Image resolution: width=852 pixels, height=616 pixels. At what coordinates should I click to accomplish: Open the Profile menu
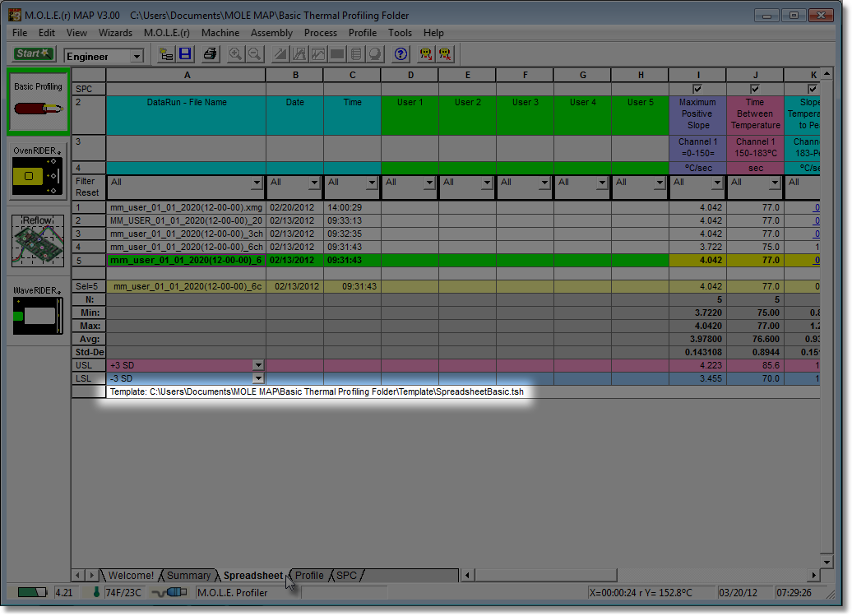click(363, 33)
